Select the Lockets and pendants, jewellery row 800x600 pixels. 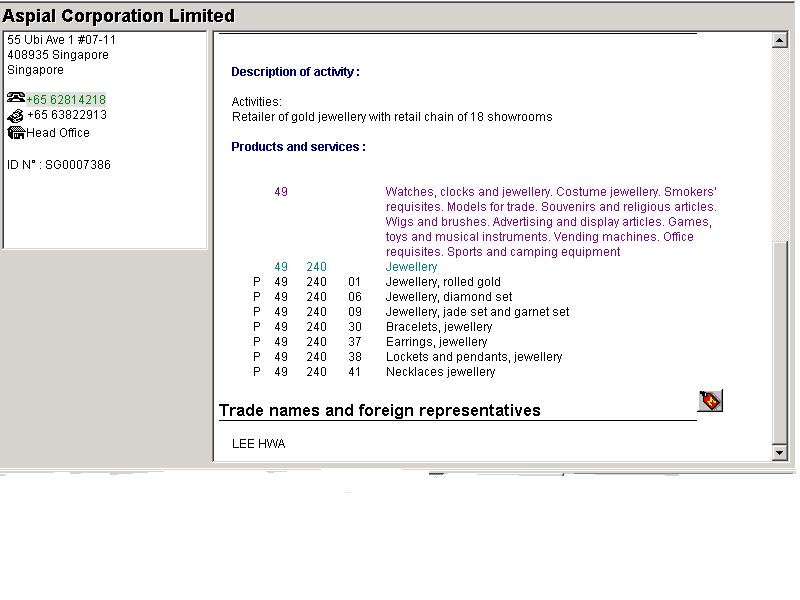(474, 357)
